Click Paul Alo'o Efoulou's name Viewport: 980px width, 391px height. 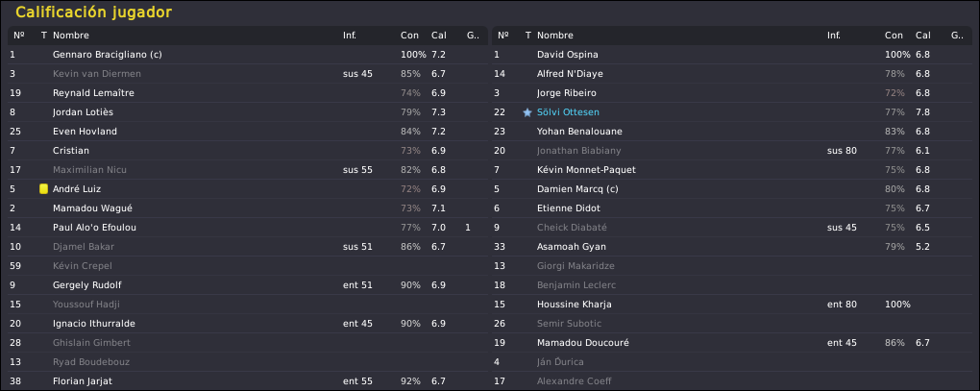click(94, 228)
